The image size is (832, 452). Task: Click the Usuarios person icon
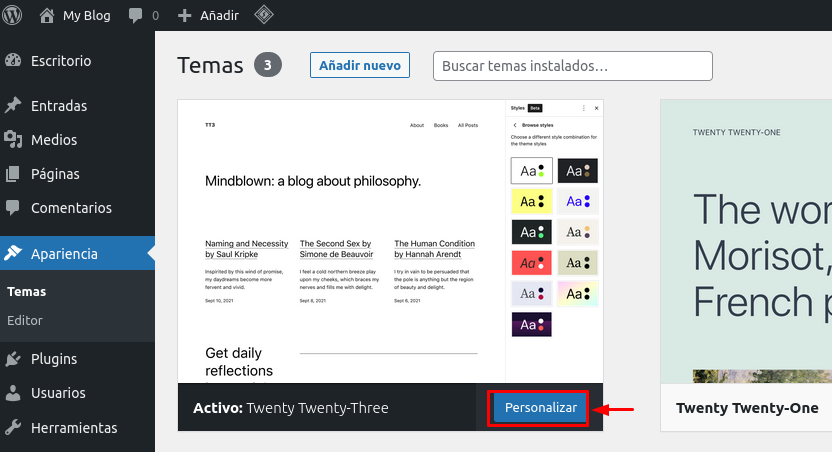click(x=13, y=393)
